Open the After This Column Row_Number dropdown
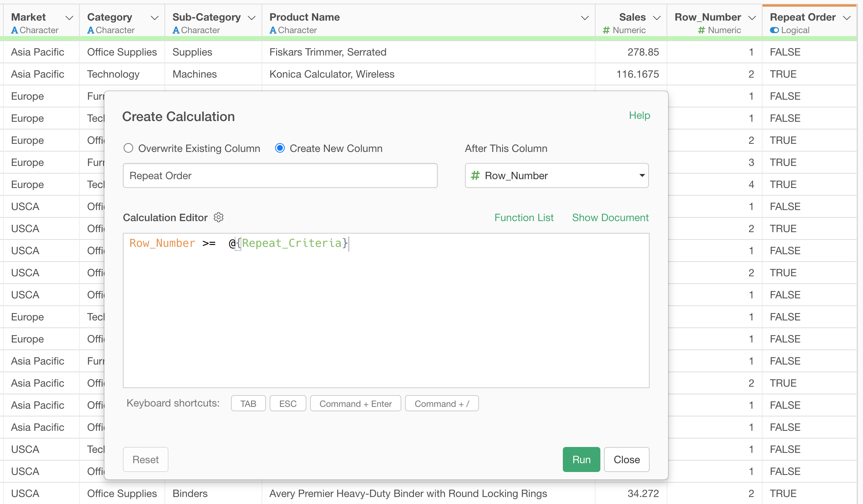The image size is (863, 504). pyautogui.click(x=557, y=175)
